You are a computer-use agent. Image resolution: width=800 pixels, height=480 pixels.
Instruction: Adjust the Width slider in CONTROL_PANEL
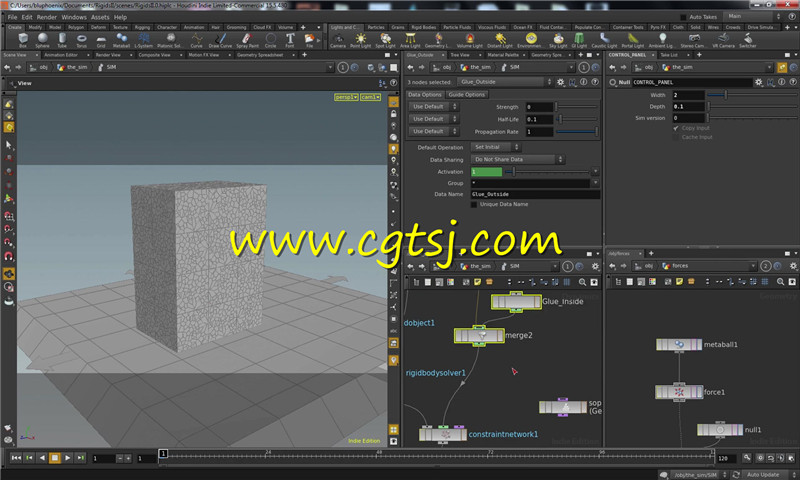[753, 95]
